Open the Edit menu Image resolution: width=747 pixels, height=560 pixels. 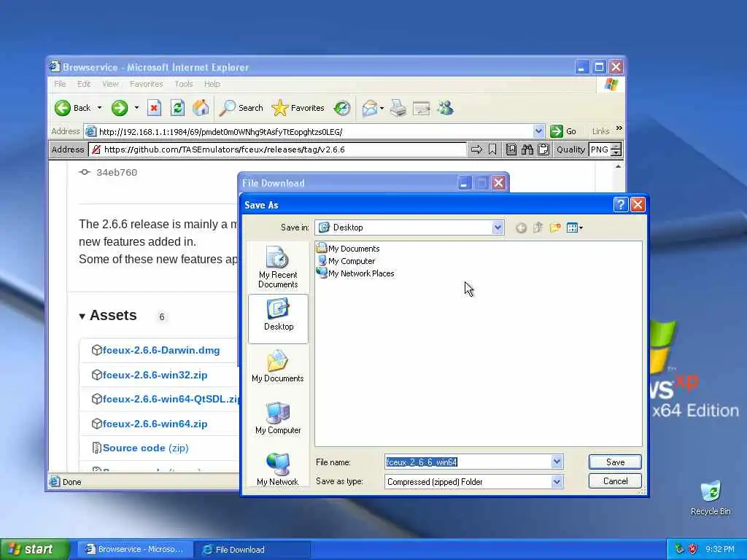[x=84, y=85]
